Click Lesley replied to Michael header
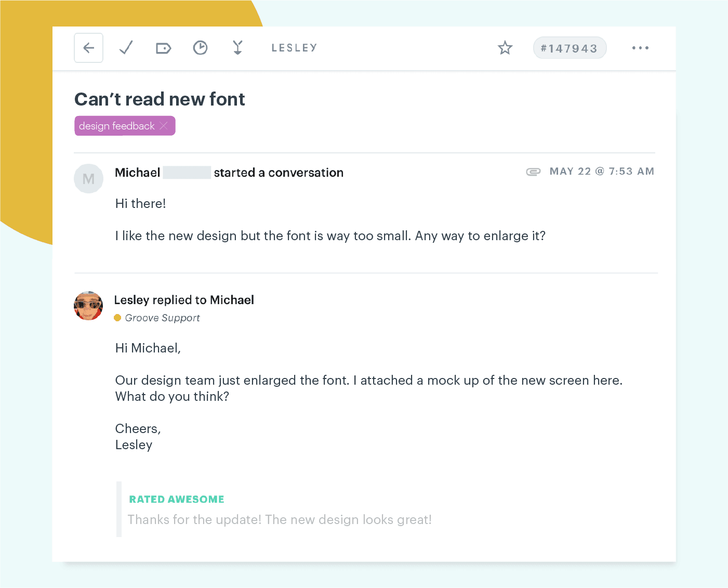Image resolution: width=728 pixels, height=588 pixels. pos(184,299)
